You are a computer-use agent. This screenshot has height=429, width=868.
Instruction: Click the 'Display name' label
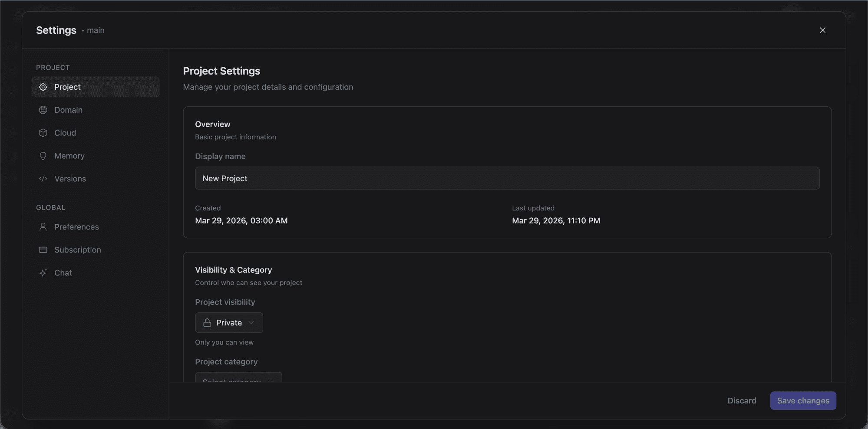pyautogui.click(x=220, y=156)
